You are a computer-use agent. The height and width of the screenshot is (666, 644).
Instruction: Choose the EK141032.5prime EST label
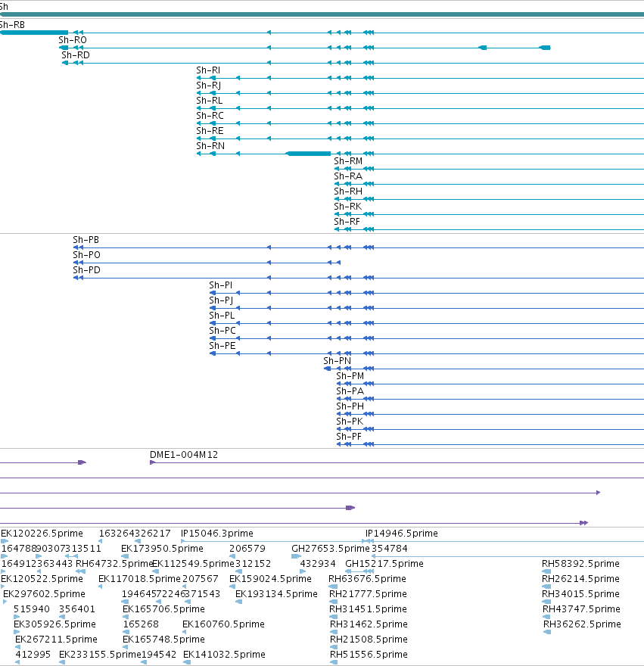pyautogui.click(x=224, y=655)
